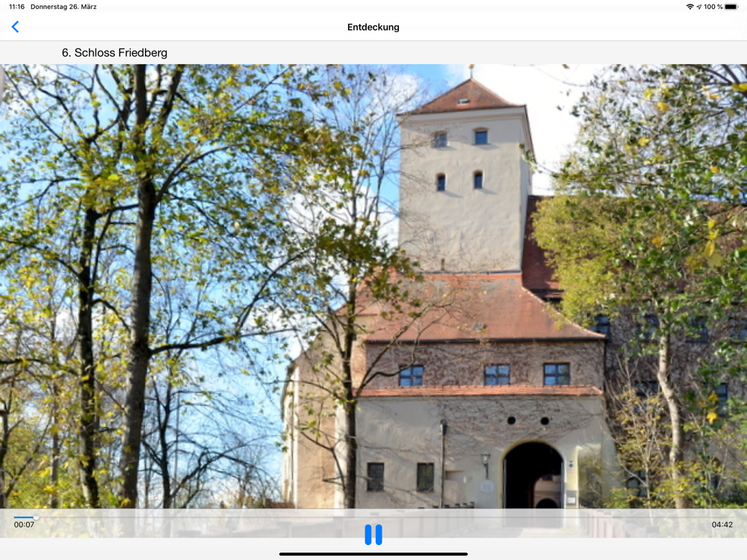Screen dimensions: 747x560
Task: Tap the home indicator bar
Action: tap(373, 554)
